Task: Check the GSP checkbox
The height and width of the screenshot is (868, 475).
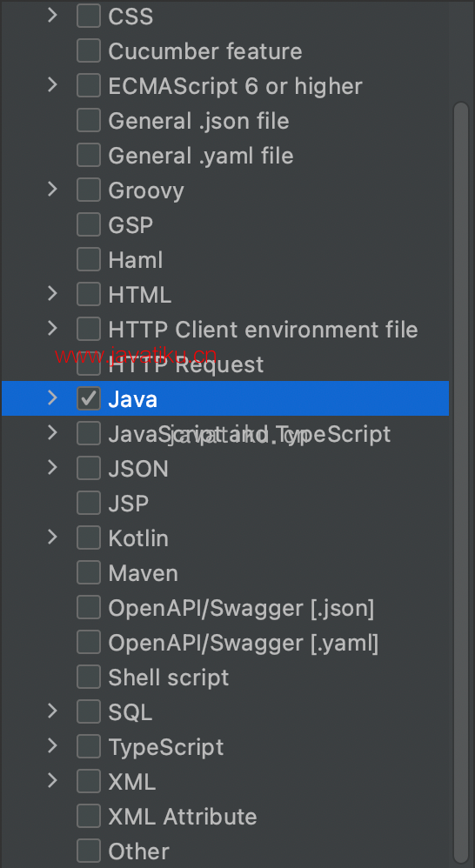Action: click(89, 225)
